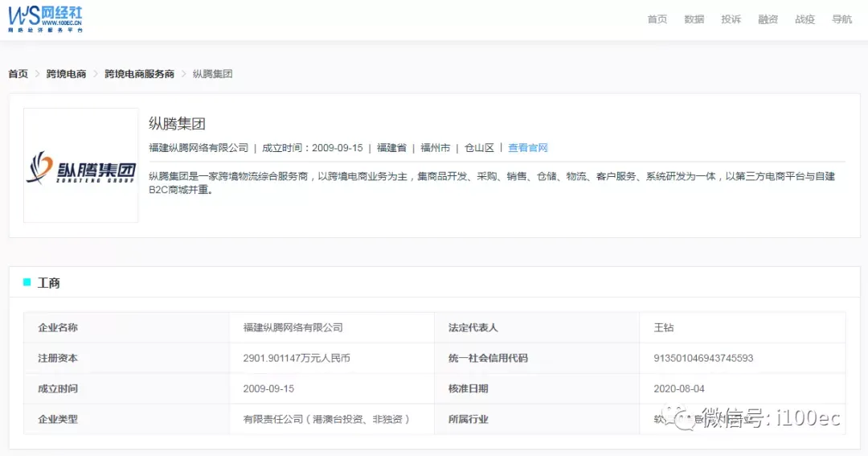Click the 统一社会信用代码 label cell

537,358
